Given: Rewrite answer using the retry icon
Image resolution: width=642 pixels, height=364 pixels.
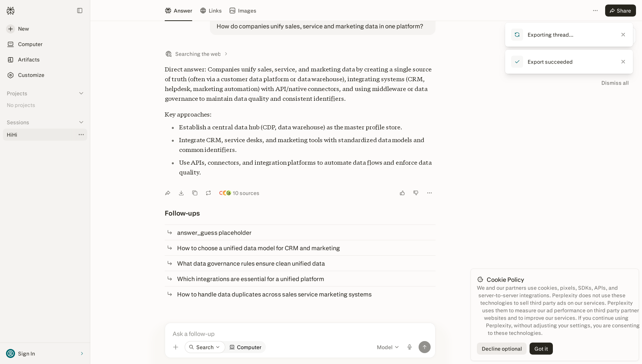Looking at the screenshot, I should (x=208, y=193).
